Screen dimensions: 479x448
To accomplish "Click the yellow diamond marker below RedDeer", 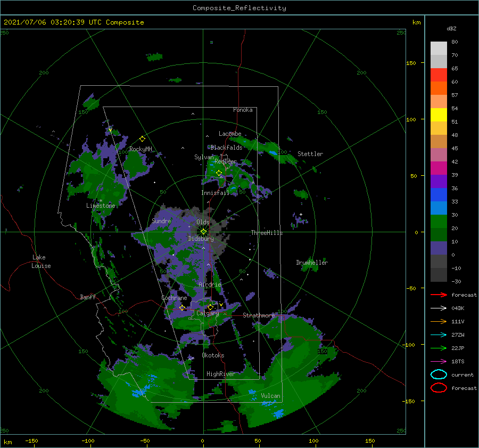I will tap(219, 173).
